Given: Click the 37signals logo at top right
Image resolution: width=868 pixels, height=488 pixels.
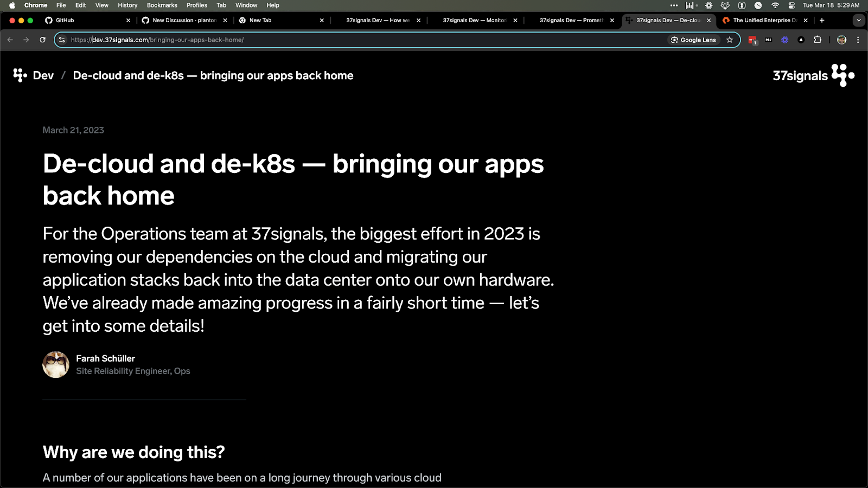Looking at the screenshot, I should pyautogui.click(x=813, y=75).
